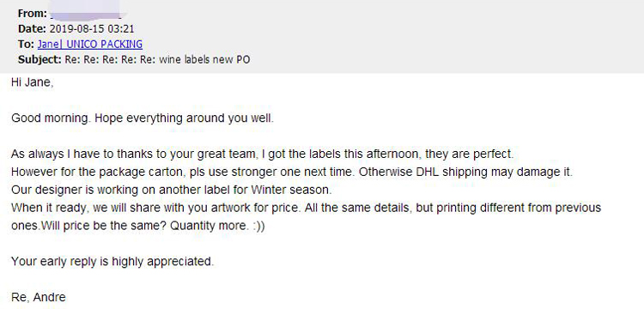Click the Will price be the same question

pos(103,226)
